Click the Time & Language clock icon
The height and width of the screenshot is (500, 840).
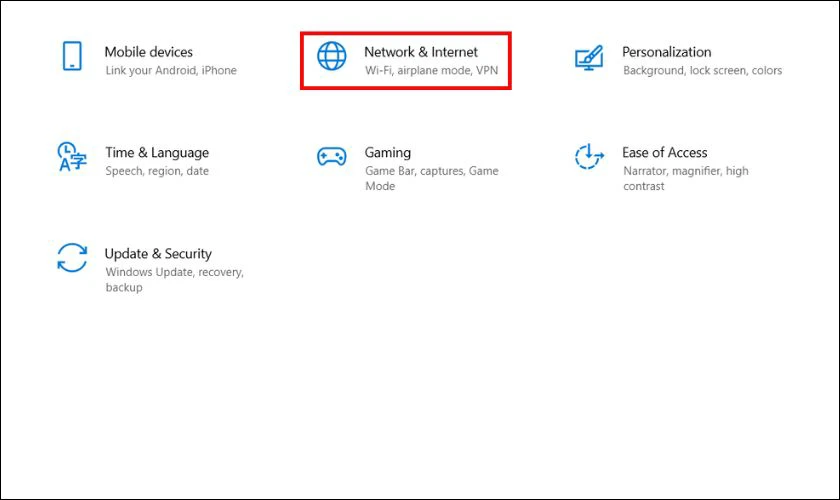pyautogui.click(x=72, y=157)
